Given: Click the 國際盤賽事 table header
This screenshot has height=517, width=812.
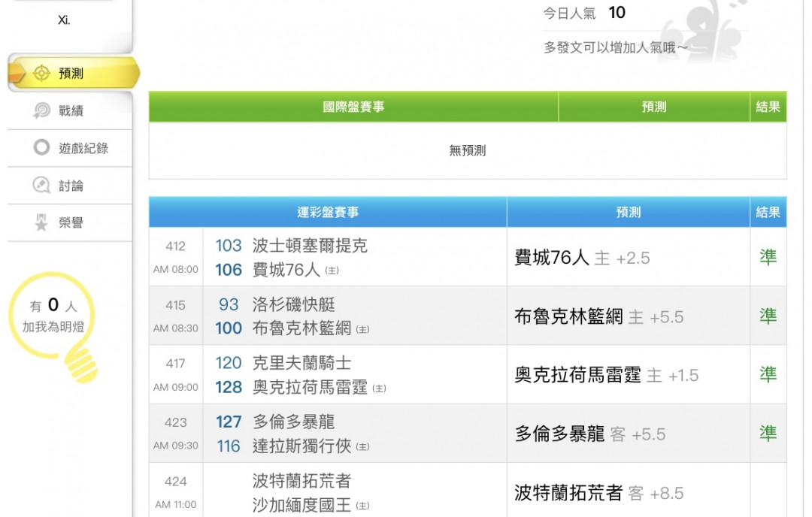Looking at the screenshot, I should tap(353, 107).
